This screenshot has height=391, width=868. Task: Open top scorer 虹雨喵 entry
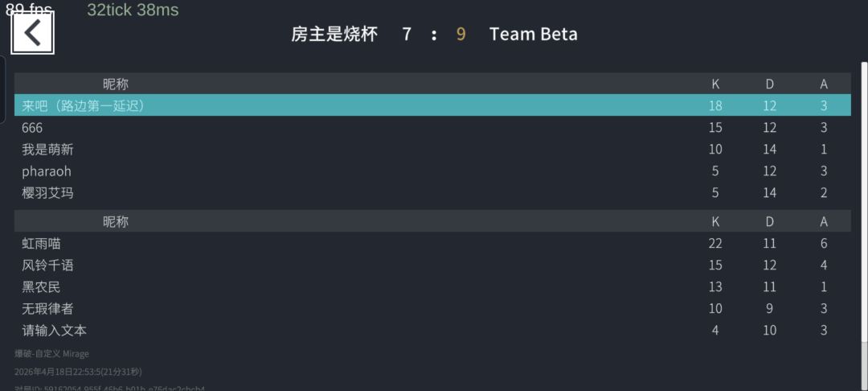[41, 243]
